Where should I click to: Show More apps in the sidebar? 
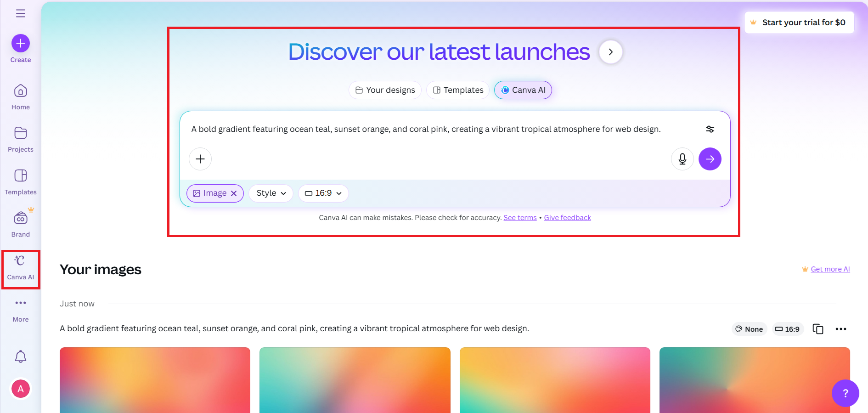click(x=21, y=310)
